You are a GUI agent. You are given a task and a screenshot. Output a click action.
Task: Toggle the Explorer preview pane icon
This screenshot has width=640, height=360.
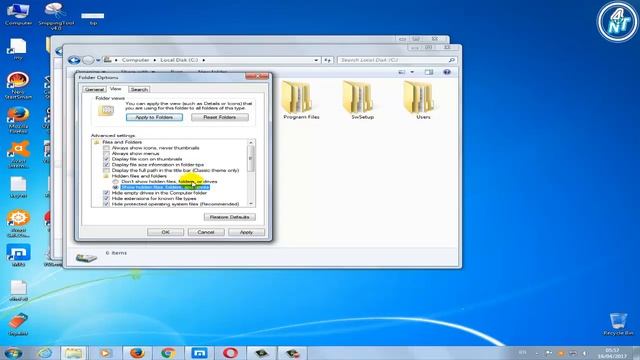tap(429, 72)
